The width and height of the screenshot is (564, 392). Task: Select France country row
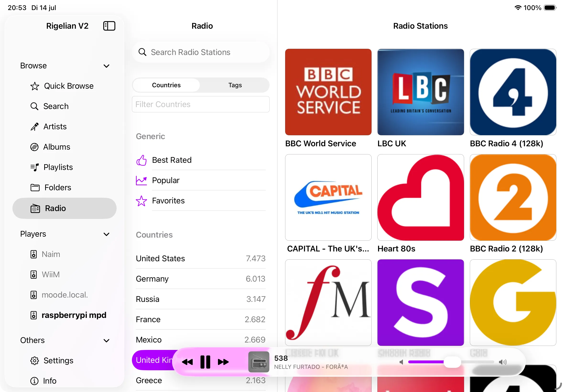201,320
